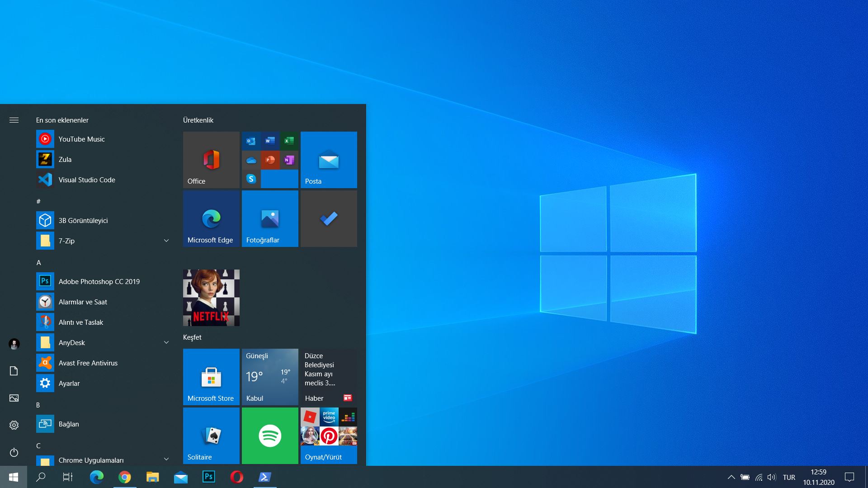Open the Netflix tile
Viewport: 868px width, 488px height.
tap(211, 298)
